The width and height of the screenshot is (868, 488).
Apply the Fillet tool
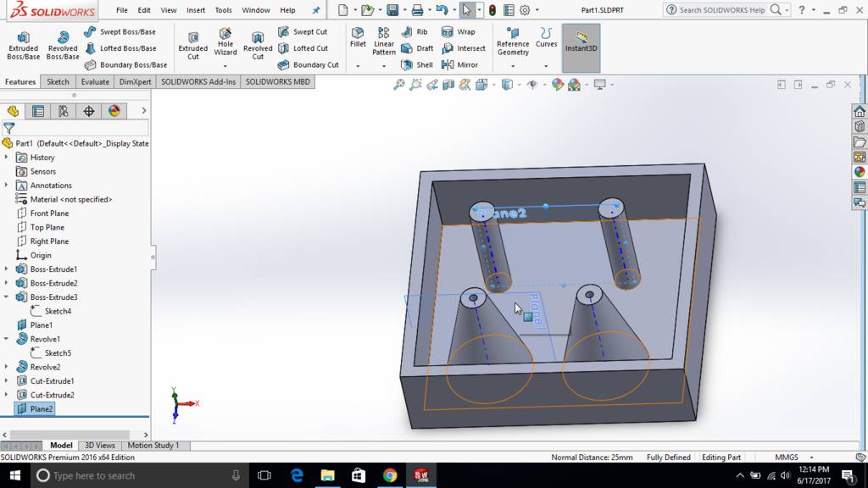tap(358, 37)
